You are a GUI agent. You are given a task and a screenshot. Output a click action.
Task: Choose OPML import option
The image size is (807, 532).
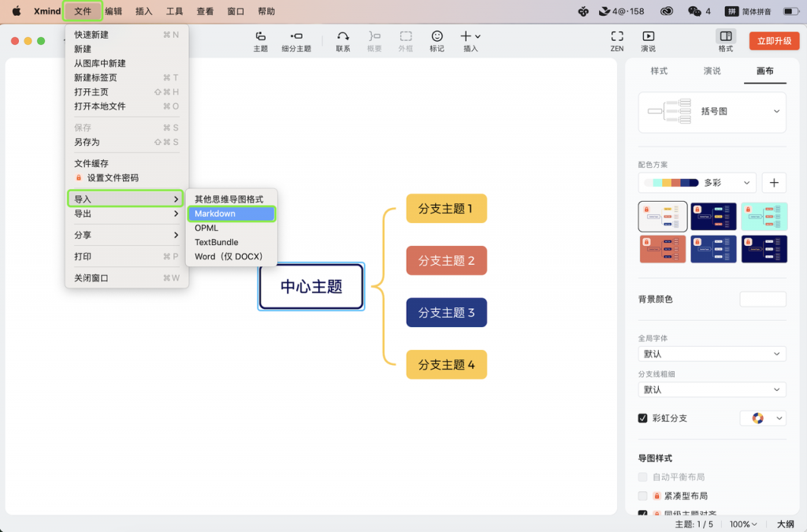231,228
